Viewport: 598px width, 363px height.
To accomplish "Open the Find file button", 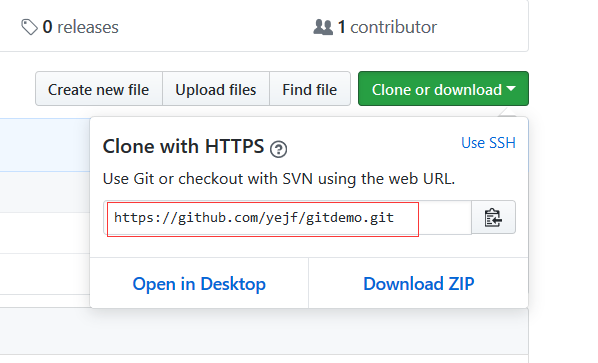I will pyautogui.click(x=310, y=89).
